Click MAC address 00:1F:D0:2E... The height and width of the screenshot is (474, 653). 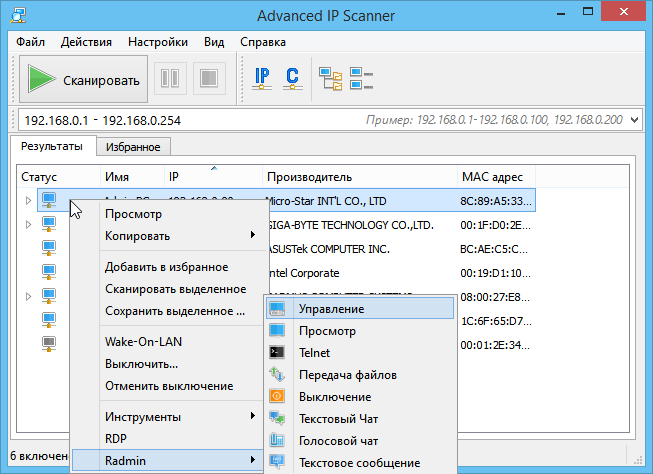click(x=496, y=225)
